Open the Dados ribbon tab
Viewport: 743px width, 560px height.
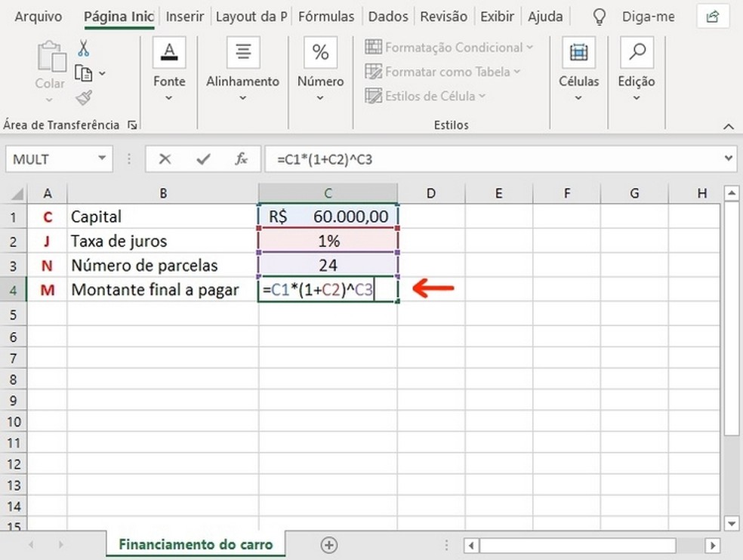click(388, 16)
